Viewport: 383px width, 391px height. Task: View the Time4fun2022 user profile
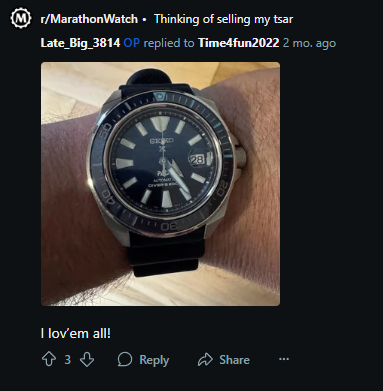(238, 43)
